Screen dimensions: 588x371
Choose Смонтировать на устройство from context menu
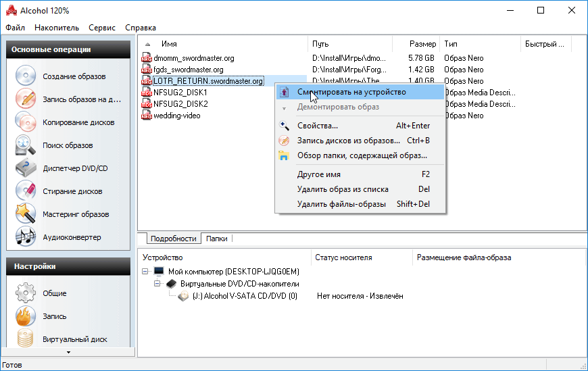click(351, 92)
